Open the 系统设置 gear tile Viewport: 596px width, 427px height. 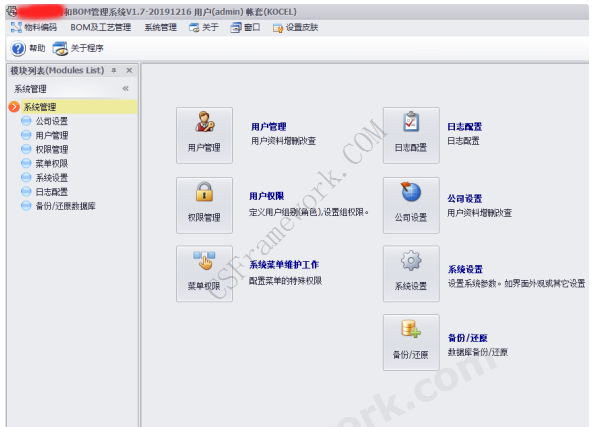pos(411,274)
